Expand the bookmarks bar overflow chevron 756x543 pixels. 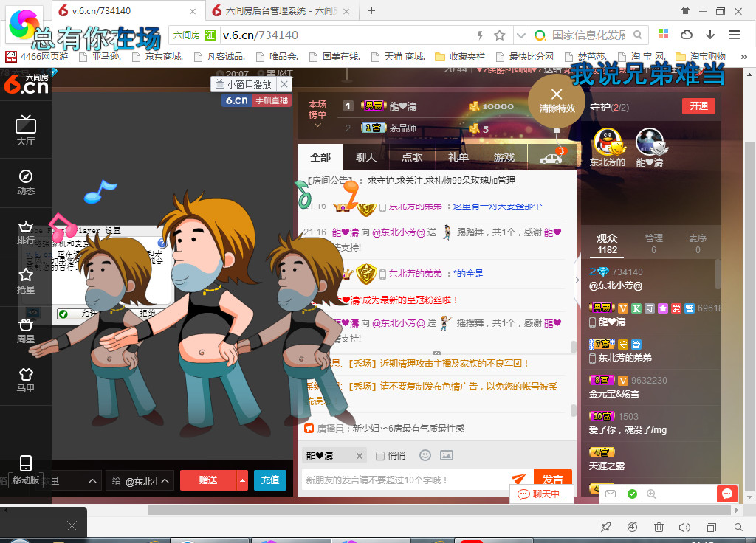(x=744, y=57)
